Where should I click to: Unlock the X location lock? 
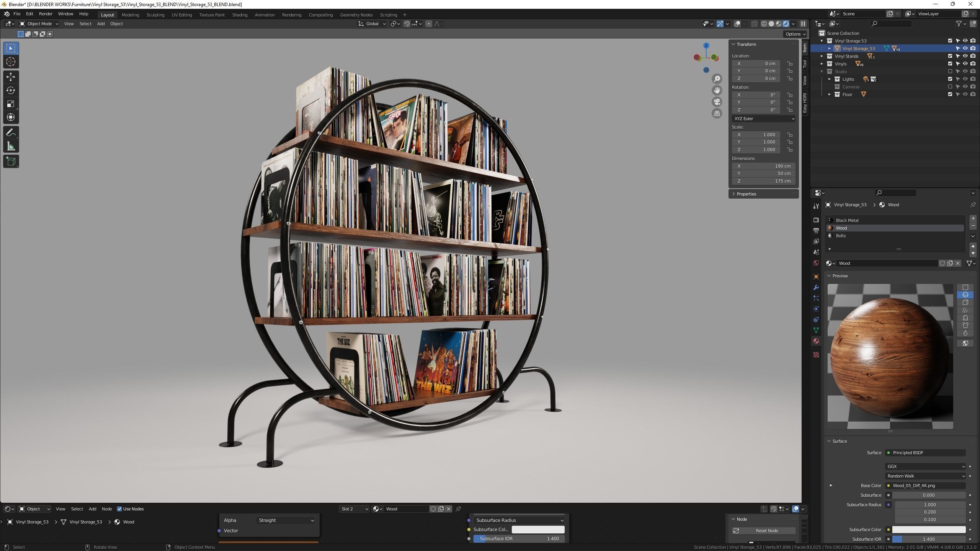click(790, 64)
